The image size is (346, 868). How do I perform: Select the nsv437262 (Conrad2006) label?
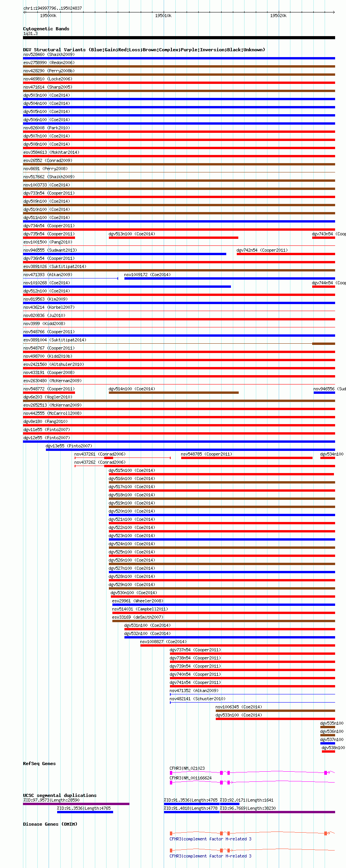pos(100,462)
